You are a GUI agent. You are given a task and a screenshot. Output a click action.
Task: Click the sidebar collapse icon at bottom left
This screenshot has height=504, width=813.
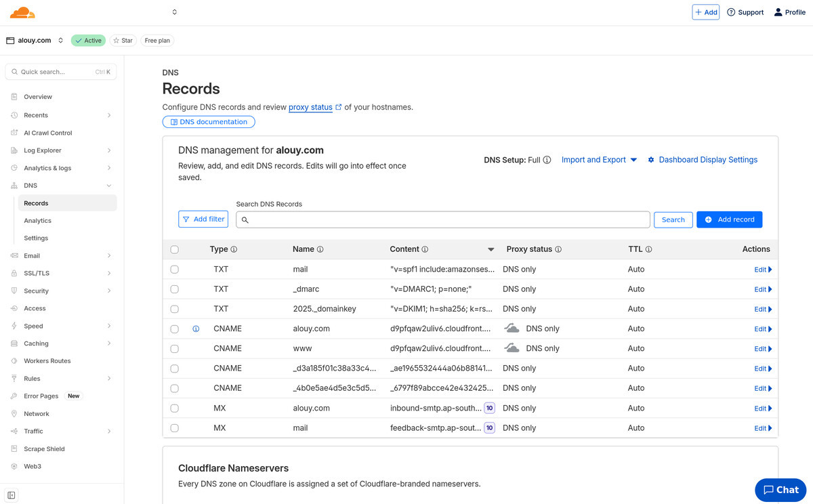[12, 495]
